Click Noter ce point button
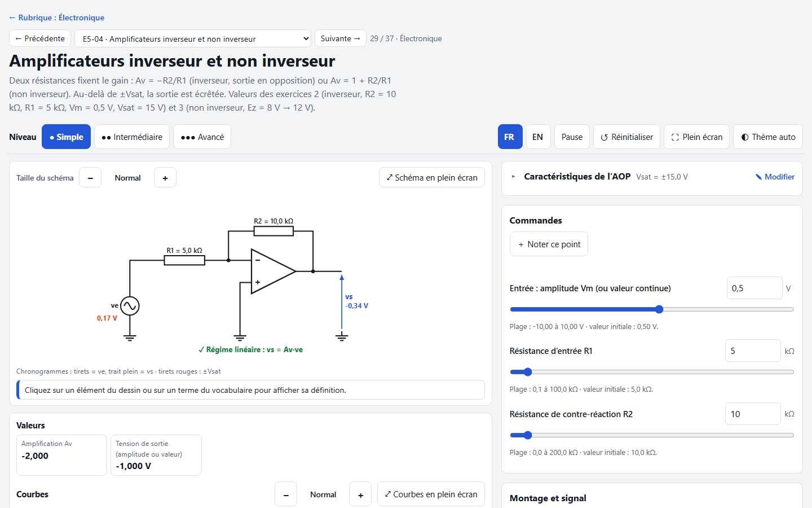 pyautogui.click(x=549, y=244)
